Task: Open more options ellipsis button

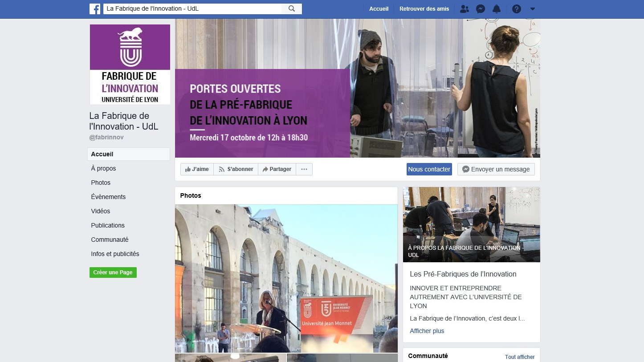Action: pos(304,169)
